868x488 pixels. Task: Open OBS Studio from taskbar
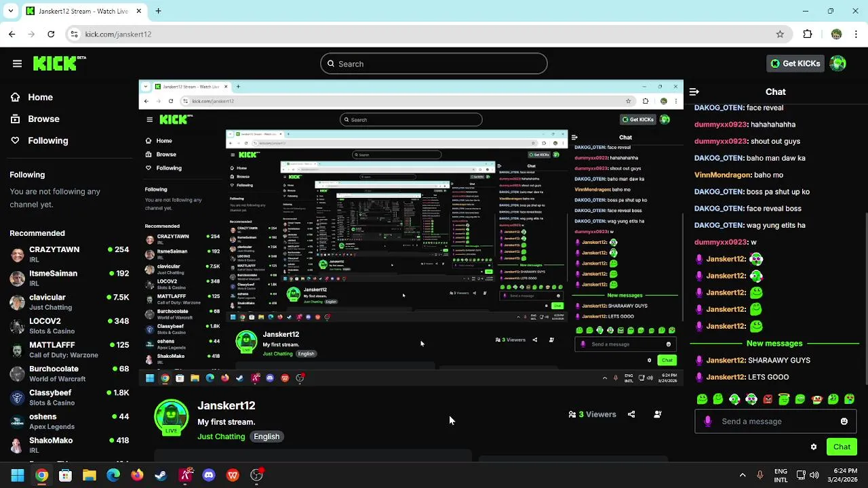pyautogui.click(x=257, y=475)
